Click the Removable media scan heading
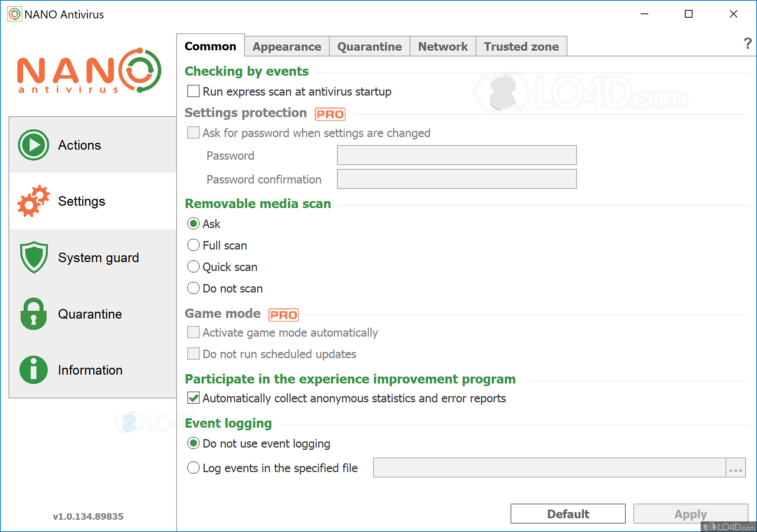 pyautogui.click(x=258, y=203)
